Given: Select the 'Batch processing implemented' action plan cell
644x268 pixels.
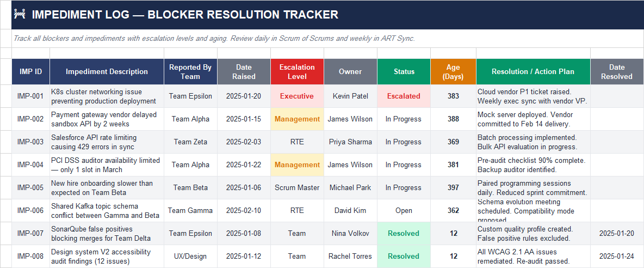Looking at the screenshot, I should 533,142.
